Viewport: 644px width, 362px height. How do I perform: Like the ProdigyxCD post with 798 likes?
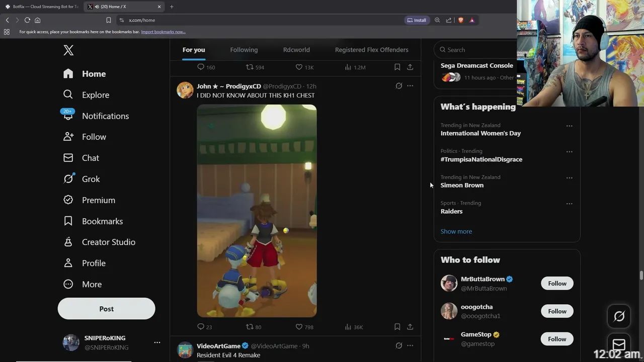tap(304, 327)
